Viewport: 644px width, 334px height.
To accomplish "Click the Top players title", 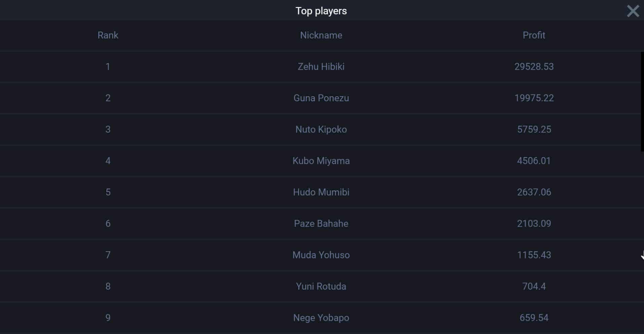I will point(321,11).
